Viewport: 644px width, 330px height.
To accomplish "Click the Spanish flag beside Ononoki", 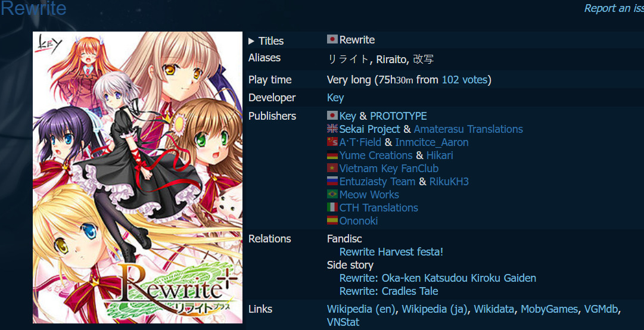I will click(x=332, y=221).
